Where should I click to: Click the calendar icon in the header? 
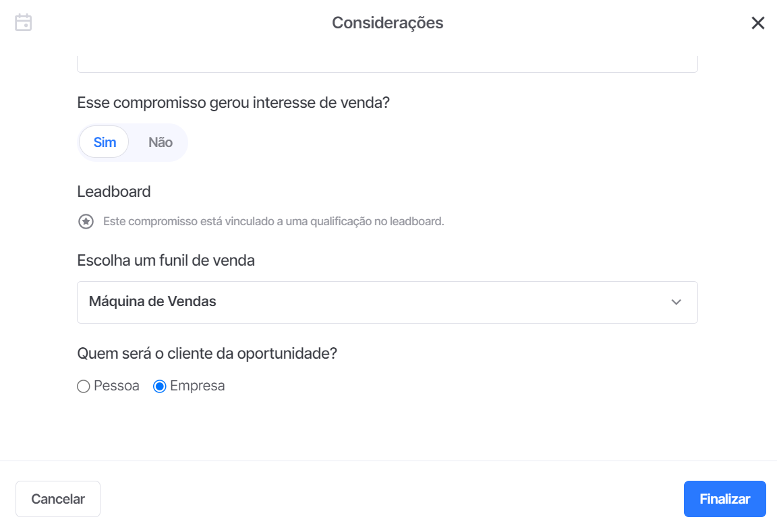(24, 22)
